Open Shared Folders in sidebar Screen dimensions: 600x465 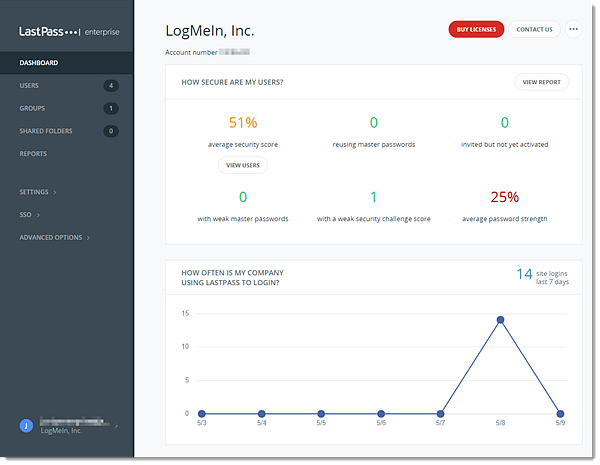46,131
